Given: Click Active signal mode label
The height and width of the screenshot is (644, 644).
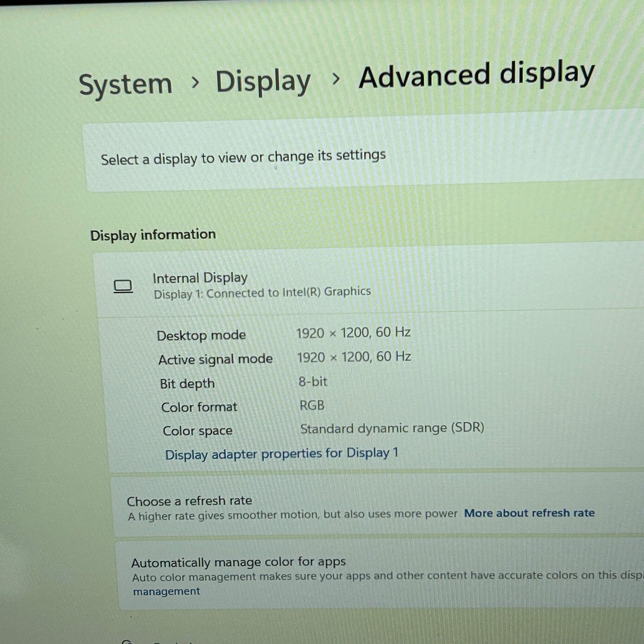Looking at the screenshot, I should tap(216, 359).
